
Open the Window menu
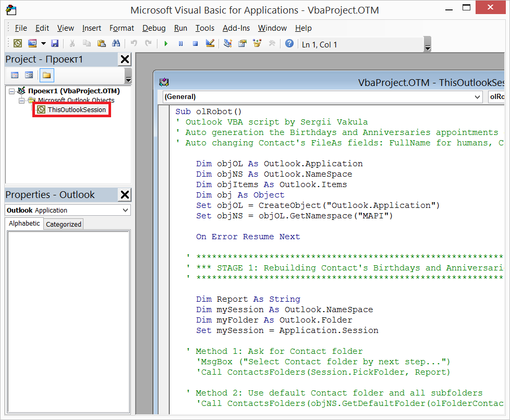pos(272,28)
